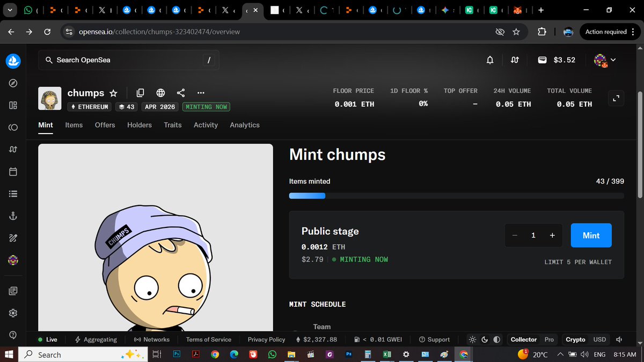Expand the collection view to fullscreen

tap(616, 98)
